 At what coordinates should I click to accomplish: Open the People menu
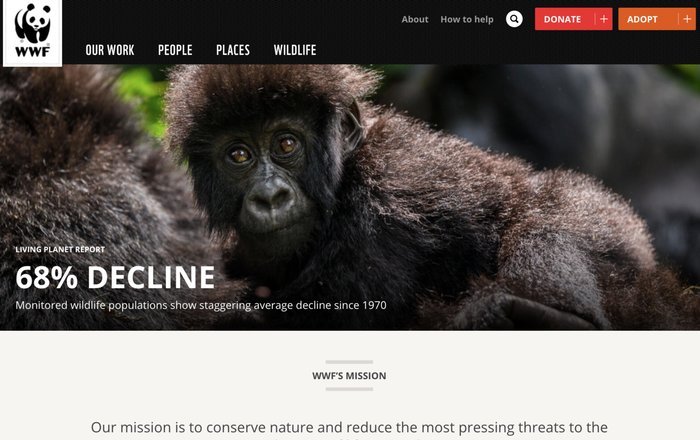(x=175, y=50)
